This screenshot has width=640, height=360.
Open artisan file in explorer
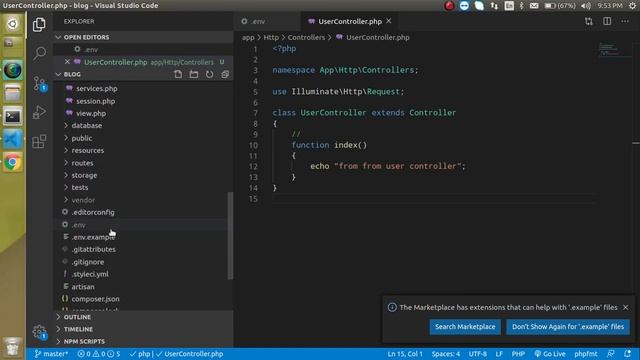pyautogui.click(x=83, y=287)
